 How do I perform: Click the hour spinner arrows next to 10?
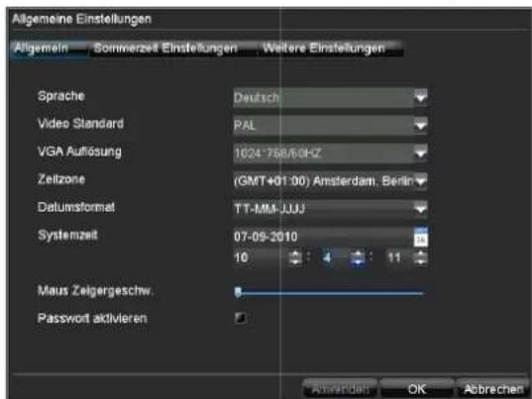[295, 258]
